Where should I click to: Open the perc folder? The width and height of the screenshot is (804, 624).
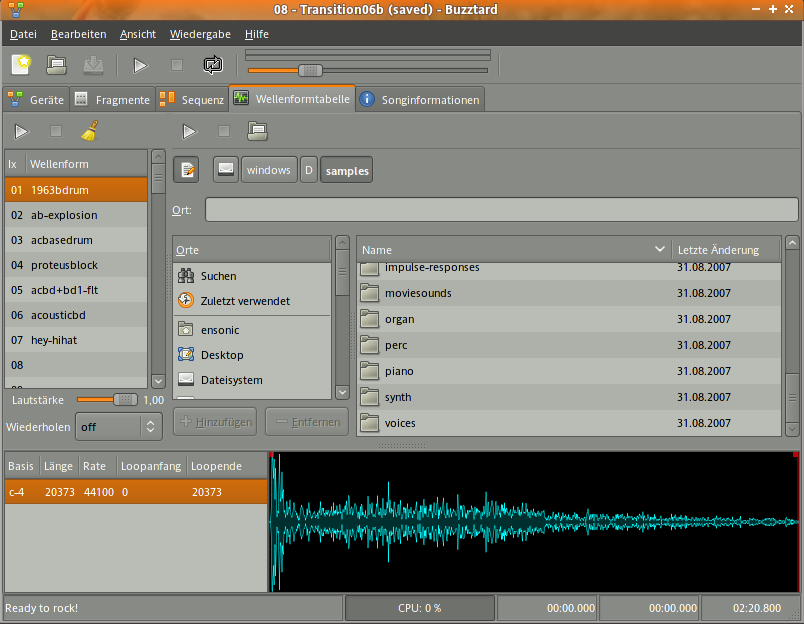(569, 346)
